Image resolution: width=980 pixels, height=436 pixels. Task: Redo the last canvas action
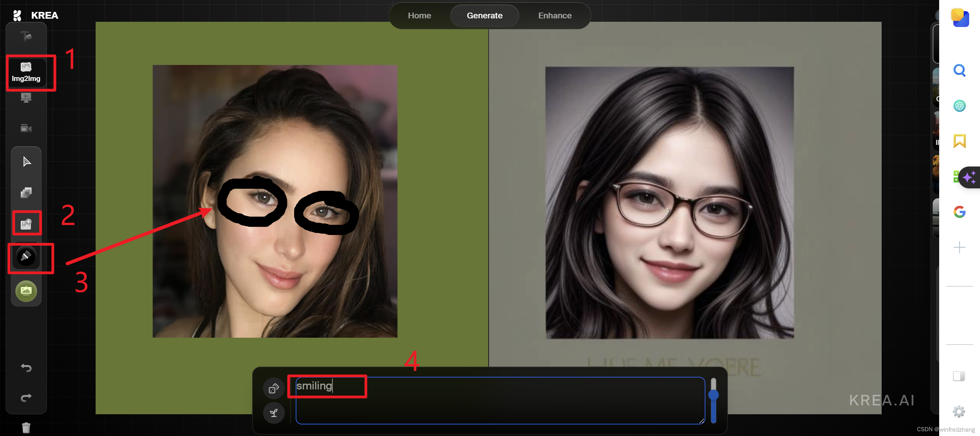[x=26, y=398]
